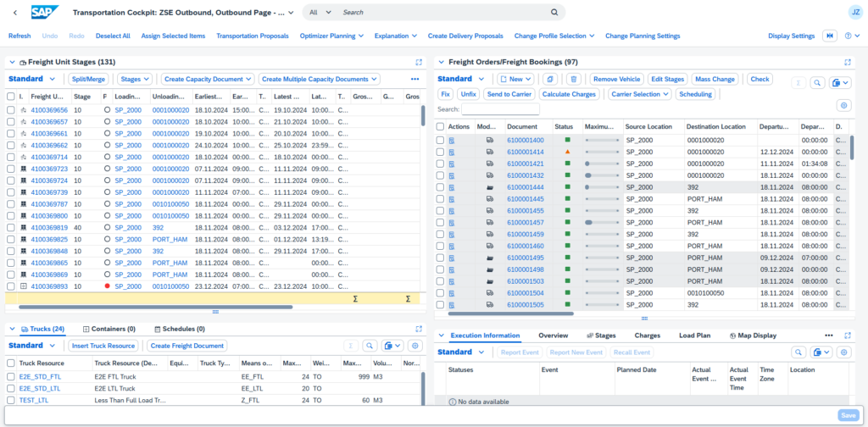Select the E2E_STD_FTL truck checkbox
The image size is (868, 427).
11,376
